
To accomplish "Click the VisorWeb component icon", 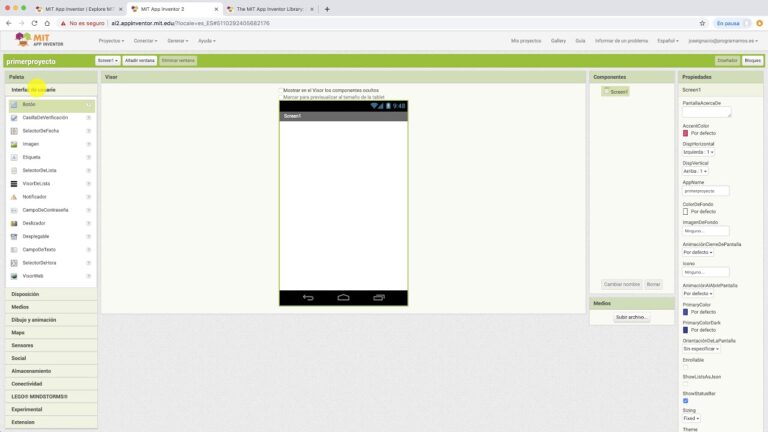I will point(14,275).
